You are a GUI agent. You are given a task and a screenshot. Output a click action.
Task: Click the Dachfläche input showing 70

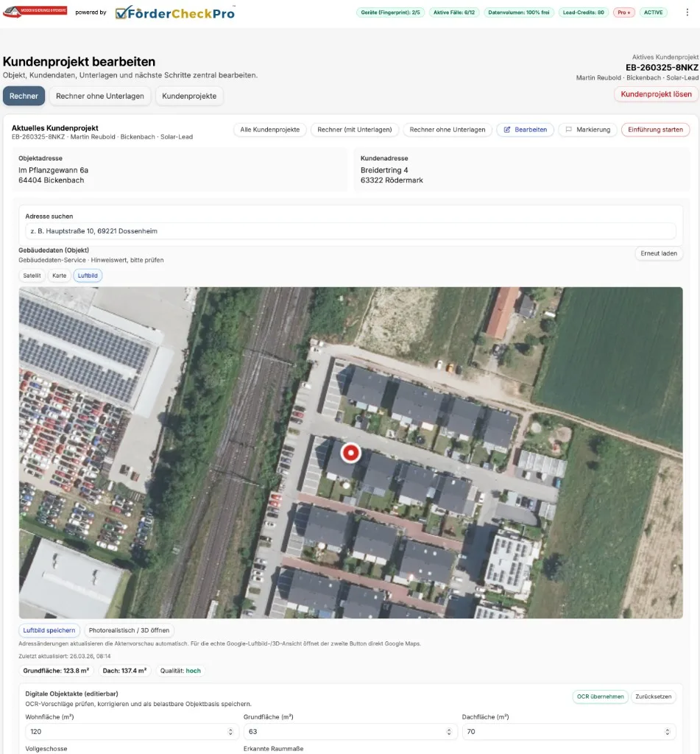click(569, 731)
